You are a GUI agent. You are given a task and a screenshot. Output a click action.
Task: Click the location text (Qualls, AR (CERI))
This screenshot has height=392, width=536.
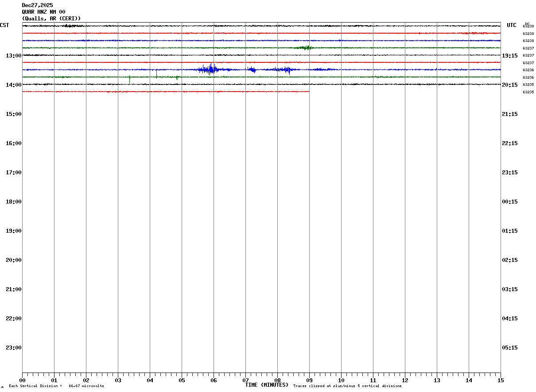(x=51, y=19)
